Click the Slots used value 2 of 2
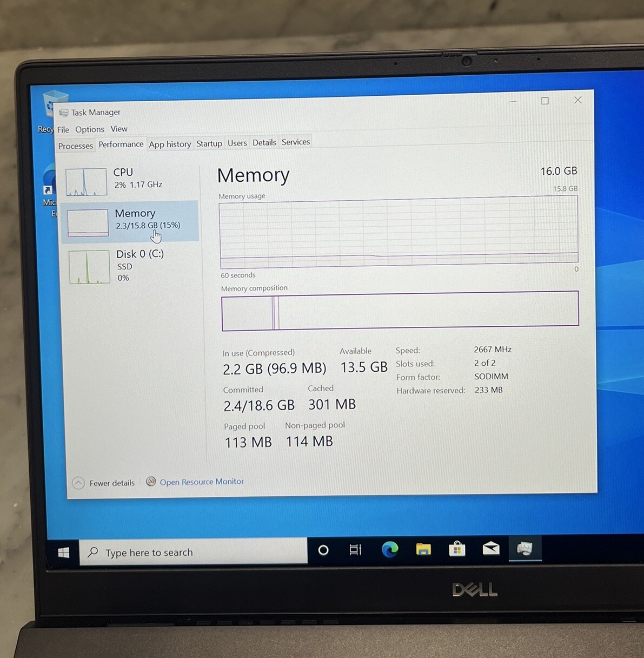This screenshot has height=658, width=644. point(485,363)
